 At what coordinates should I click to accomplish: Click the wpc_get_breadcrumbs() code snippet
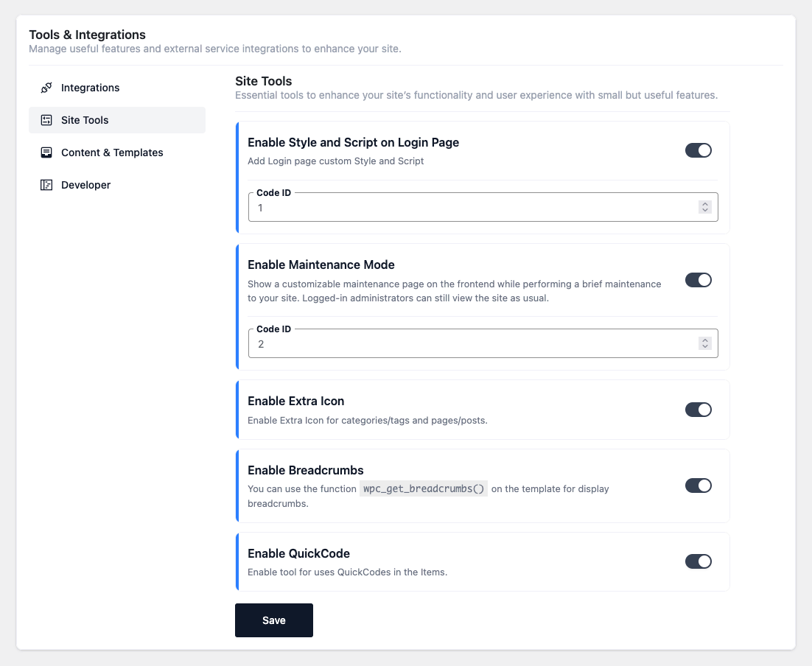pos(424,489)
